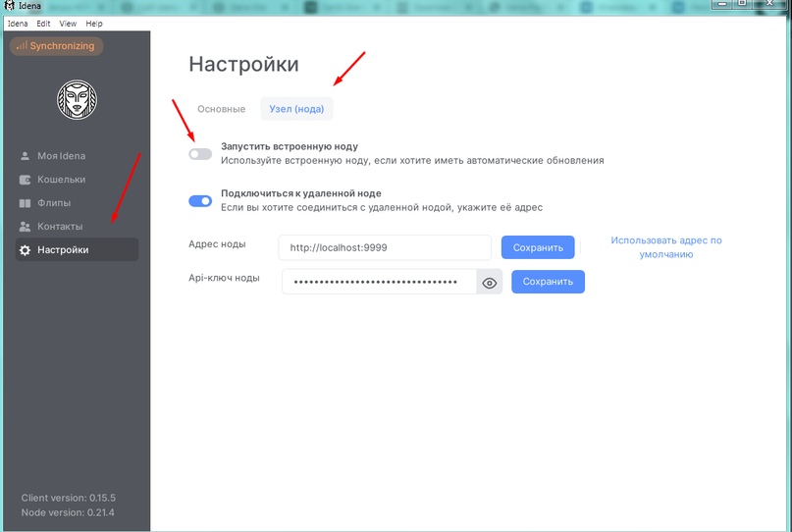792x532 pixels.
Task: Open the View menu
Action: [x=68, y=24]
